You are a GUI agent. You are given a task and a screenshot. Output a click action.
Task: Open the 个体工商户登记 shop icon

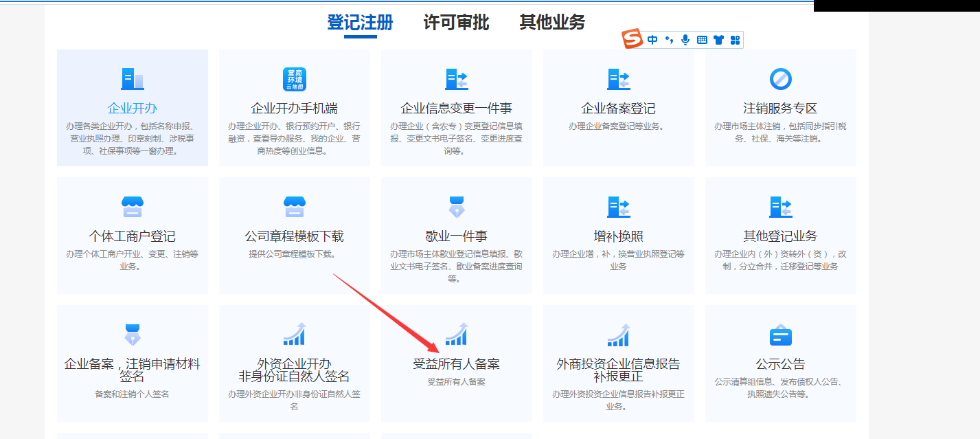pos(132,207)
